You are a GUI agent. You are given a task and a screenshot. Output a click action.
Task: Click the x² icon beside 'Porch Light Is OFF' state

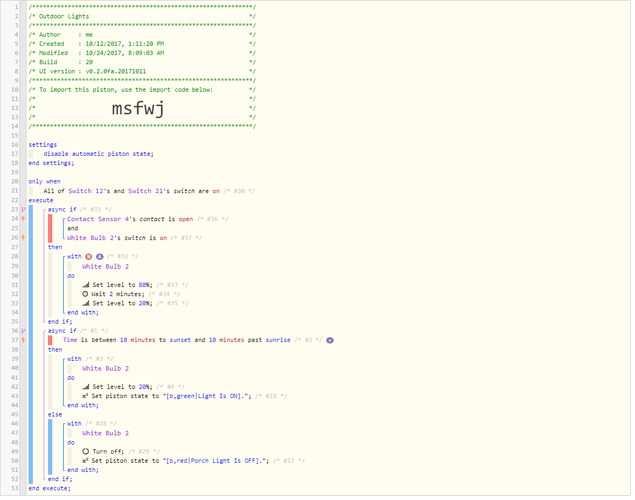click(x=85, y=461)
